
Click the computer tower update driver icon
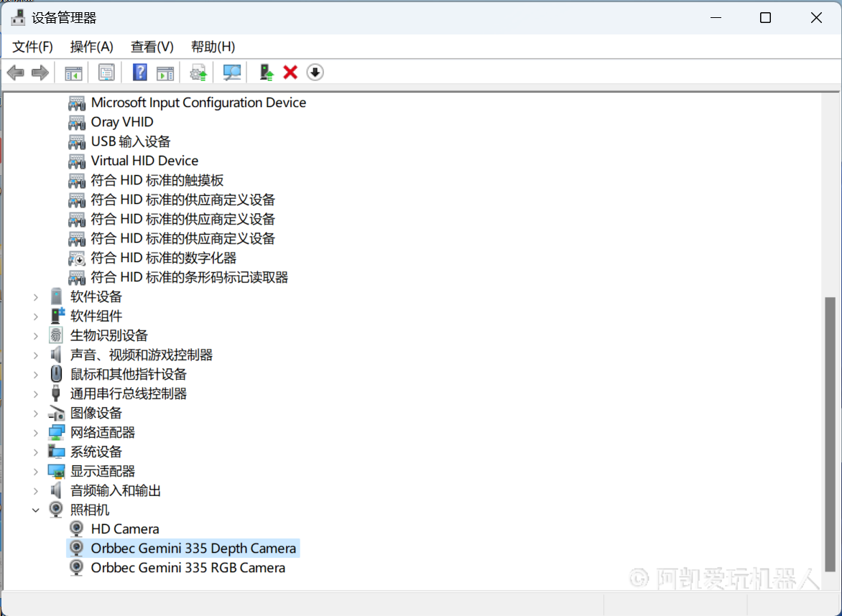(267, 73)
